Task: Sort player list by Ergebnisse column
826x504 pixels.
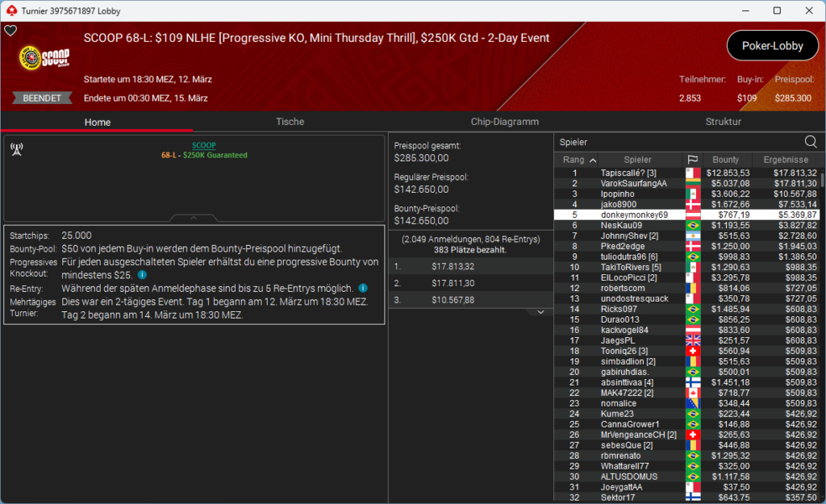Action: [786, 160]
